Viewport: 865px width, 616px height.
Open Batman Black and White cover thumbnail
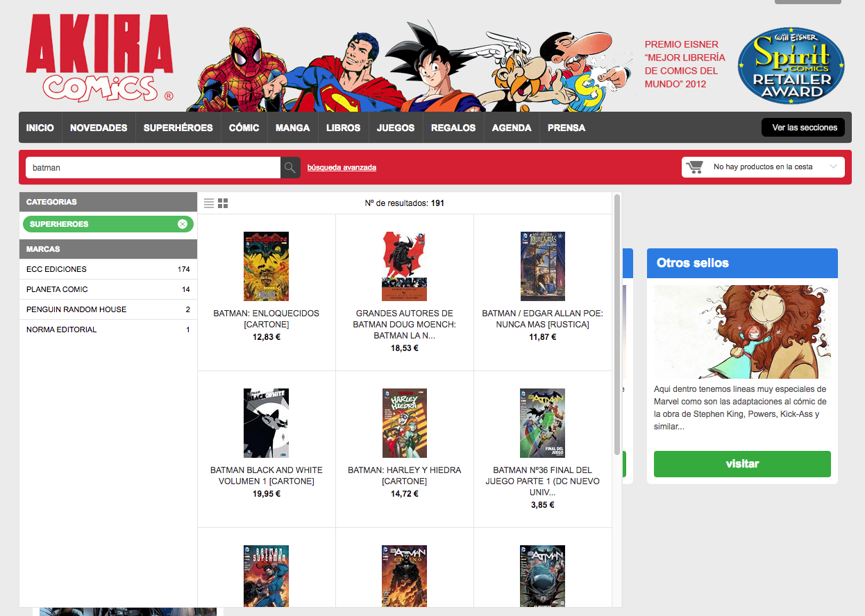pyautogui.click(x=266, y=423)
